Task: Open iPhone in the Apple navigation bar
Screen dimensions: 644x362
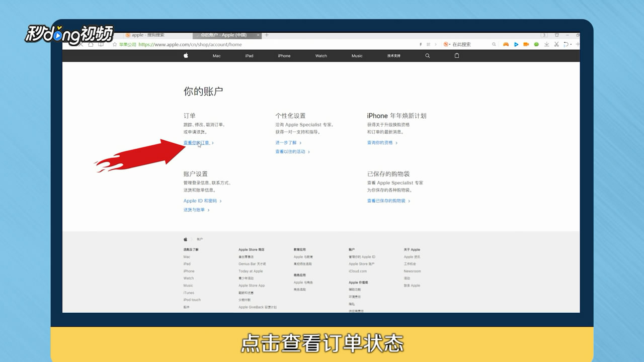Action: point(284,56)
